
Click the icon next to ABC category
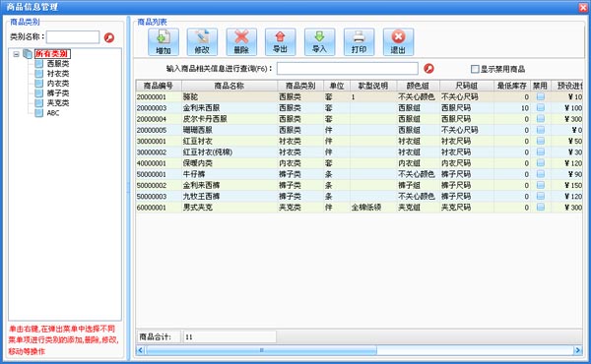[39, 112]
